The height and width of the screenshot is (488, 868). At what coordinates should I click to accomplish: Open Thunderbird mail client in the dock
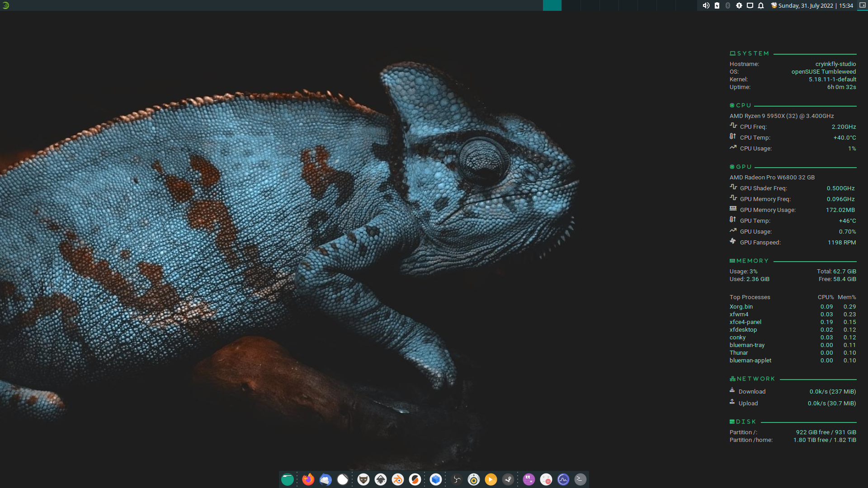coord(326,479)
